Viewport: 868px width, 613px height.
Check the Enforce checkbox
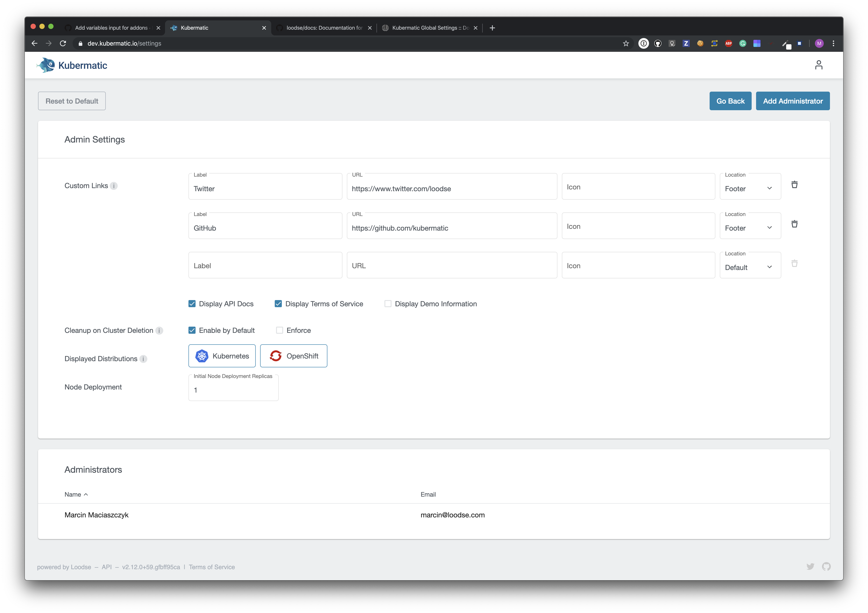(279, 330)
